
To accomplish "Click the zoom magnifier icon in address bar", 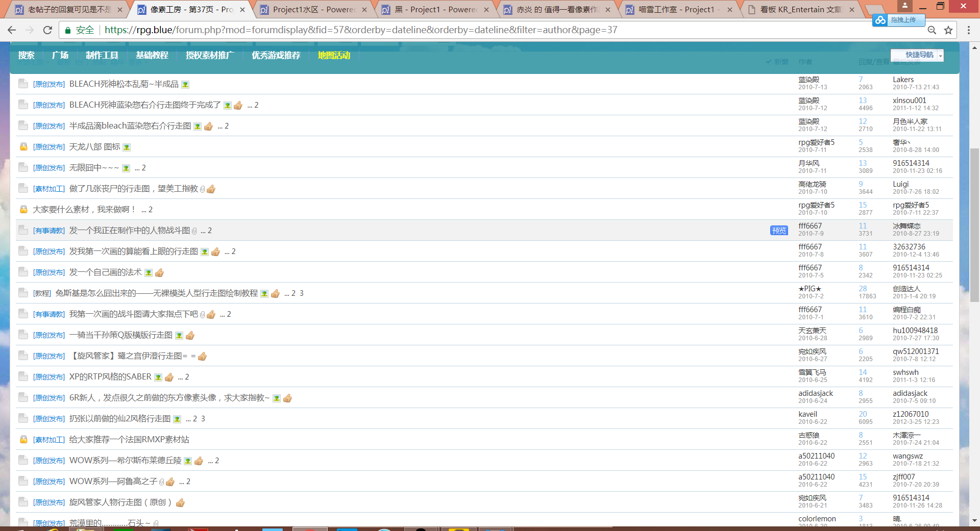I will pyautogui.click(x=932, y=30).
